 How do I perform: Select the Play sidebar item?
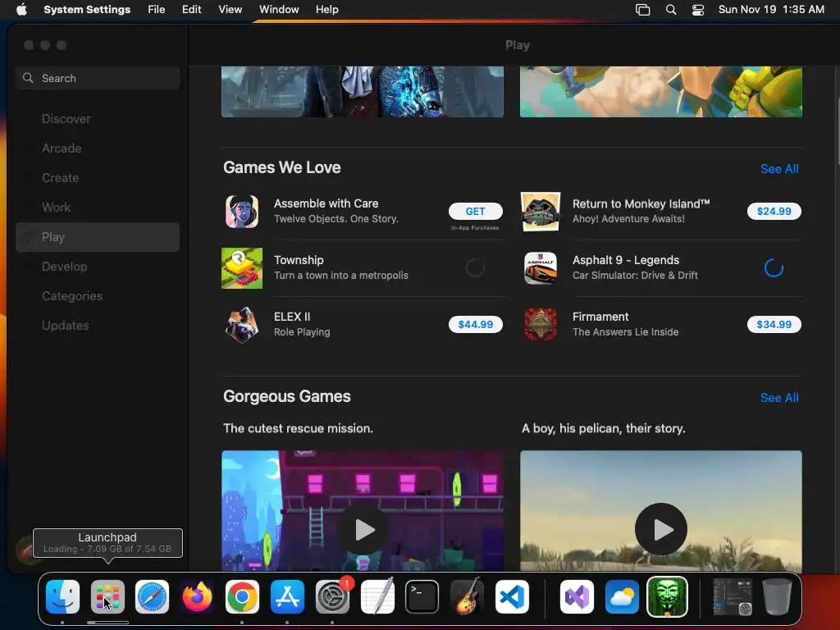point(98,237)
